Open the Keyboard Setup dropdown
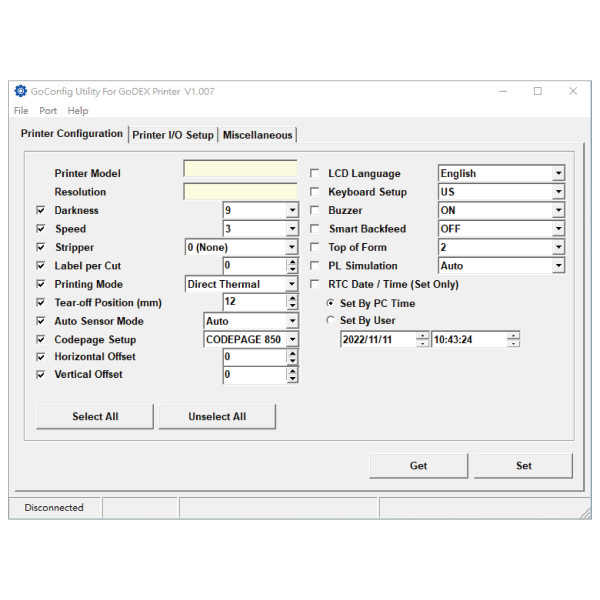Screen dimensions: 600x600 coord(558,192)
